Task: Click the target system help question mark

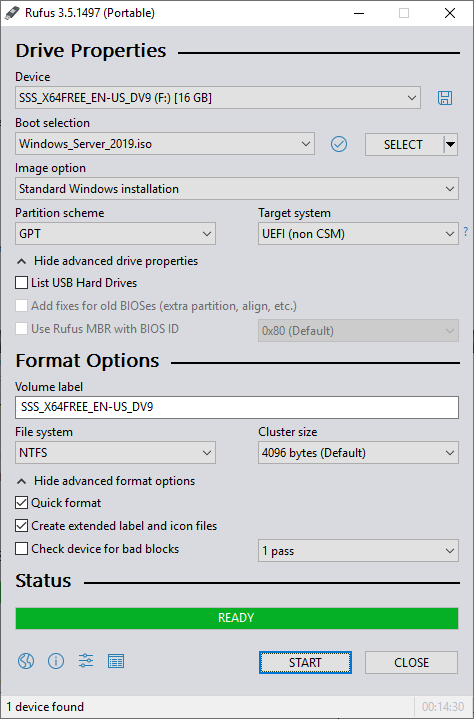Action: [x=466, y=232]
